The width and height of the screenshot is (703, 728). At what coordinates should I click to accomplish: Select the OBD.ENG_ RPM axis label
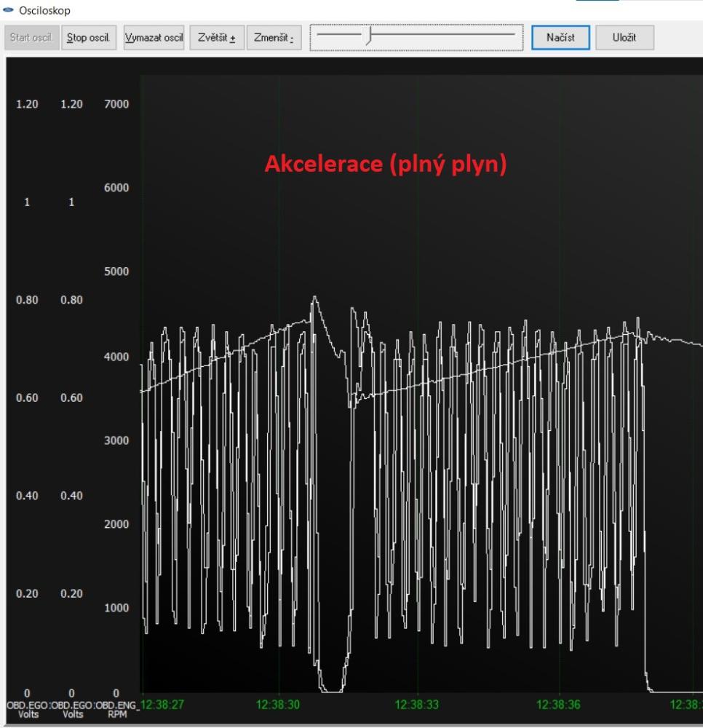pyautogui.click(x=116, y=709)
